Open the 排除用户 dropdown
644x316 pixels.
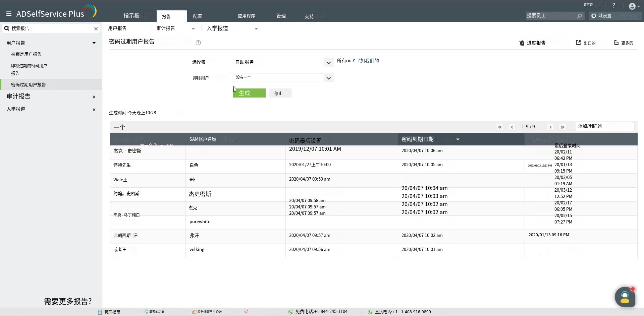328,78
